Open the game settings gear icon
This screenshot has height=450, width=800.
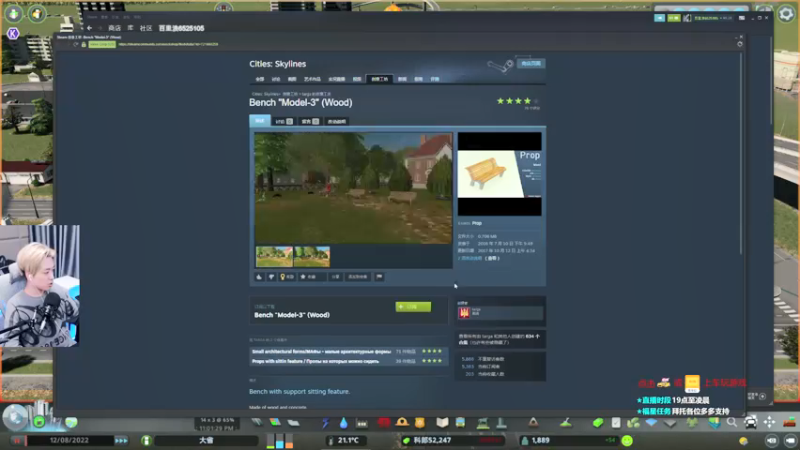coord(786,14)
